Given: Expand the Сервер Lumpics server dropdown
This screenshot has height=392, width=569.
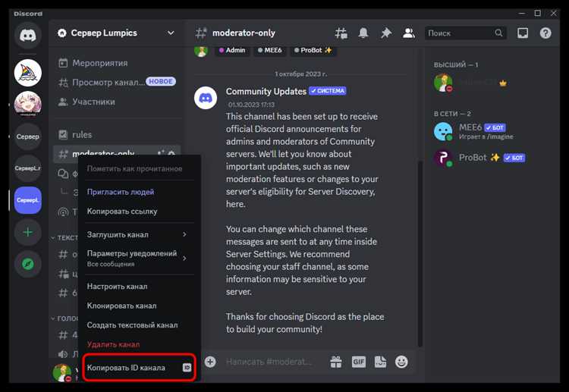Looking at the screenshot, I should click(171, 33).
